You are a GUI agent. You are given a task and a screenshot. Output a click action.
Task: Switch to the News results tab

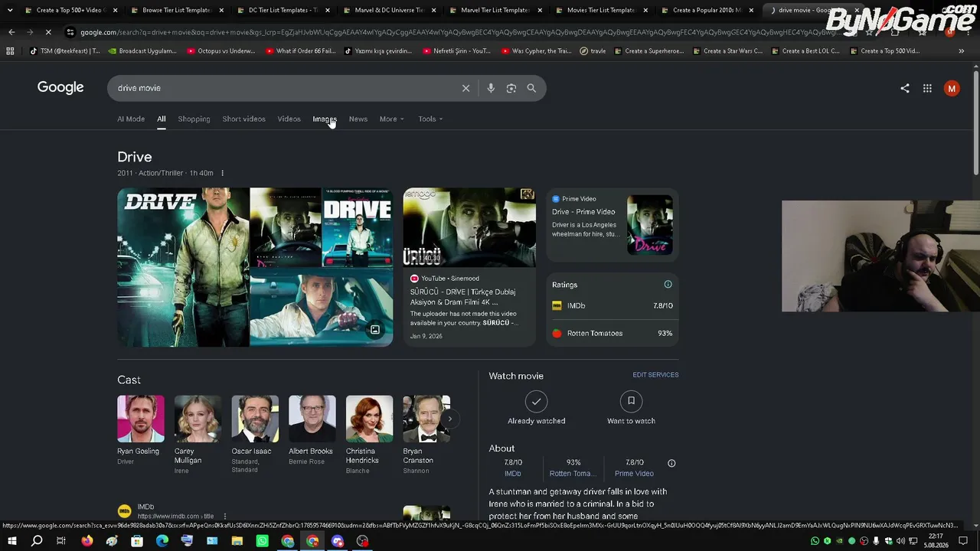point(358,119)
